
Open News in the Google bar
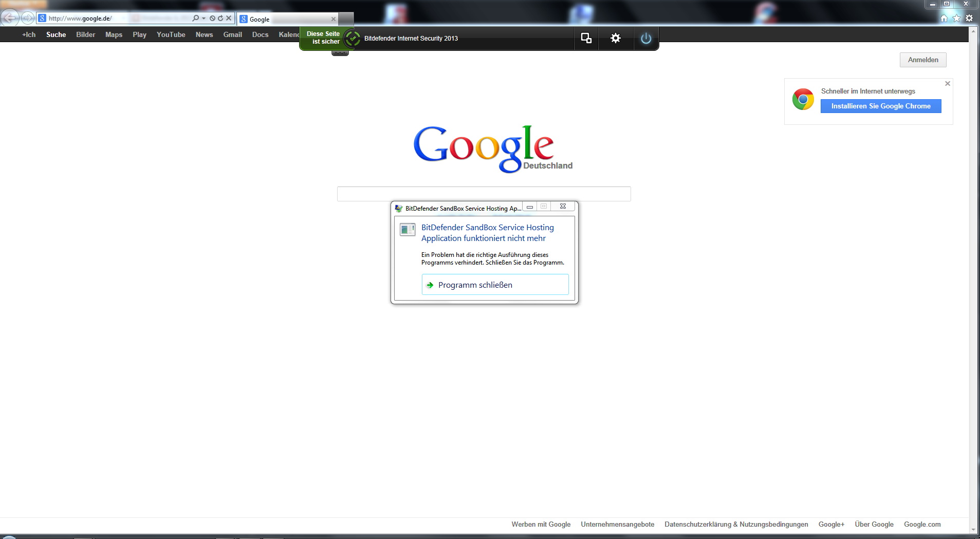pyautogui.click(x=204, y=34)
